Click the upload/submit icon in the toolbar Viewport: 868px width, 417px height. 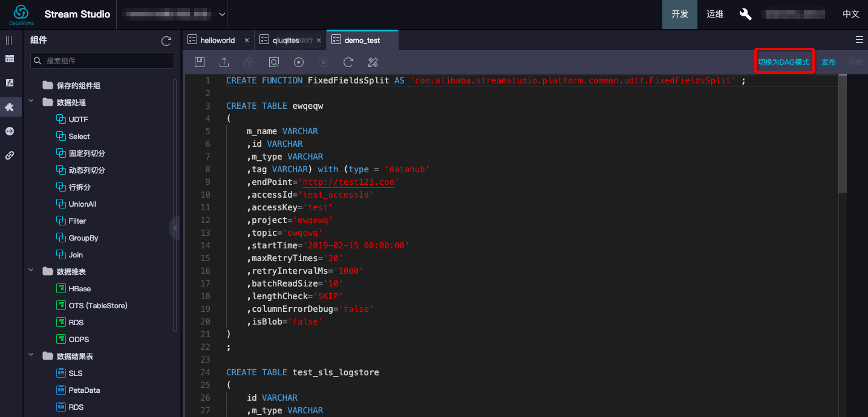pyautogui.click(x=224, y=62)
